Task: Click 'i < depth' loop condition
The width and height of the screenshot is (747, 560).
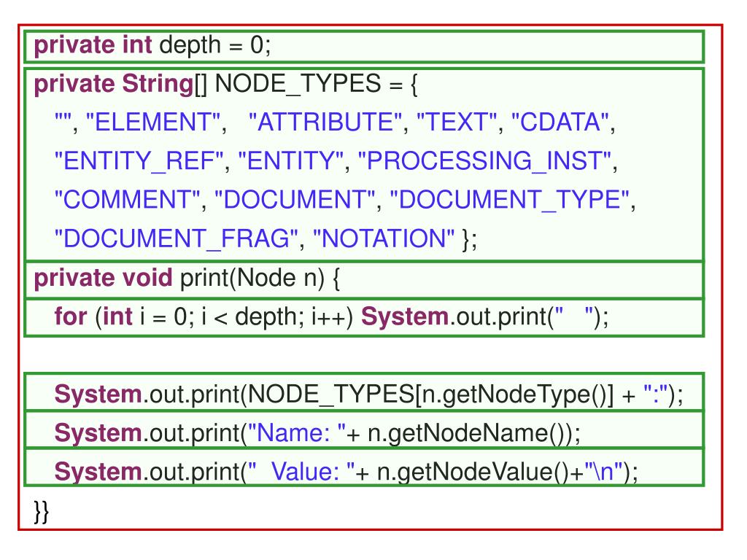Action: [252, 316]
